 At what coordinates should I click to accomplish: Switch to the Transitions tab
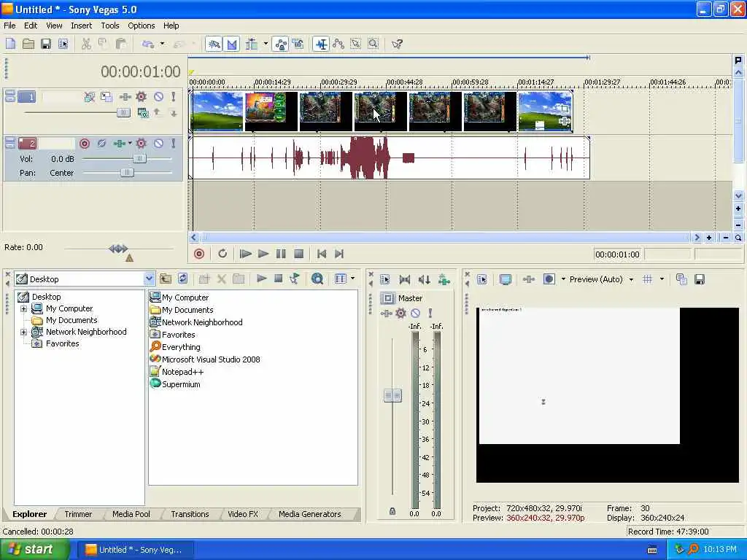(190, 514)
